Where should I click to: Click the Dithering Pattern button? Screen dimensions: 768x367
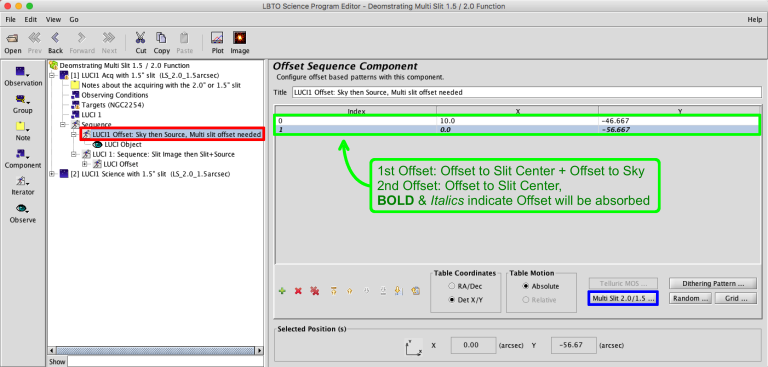(x=713, y=284)
